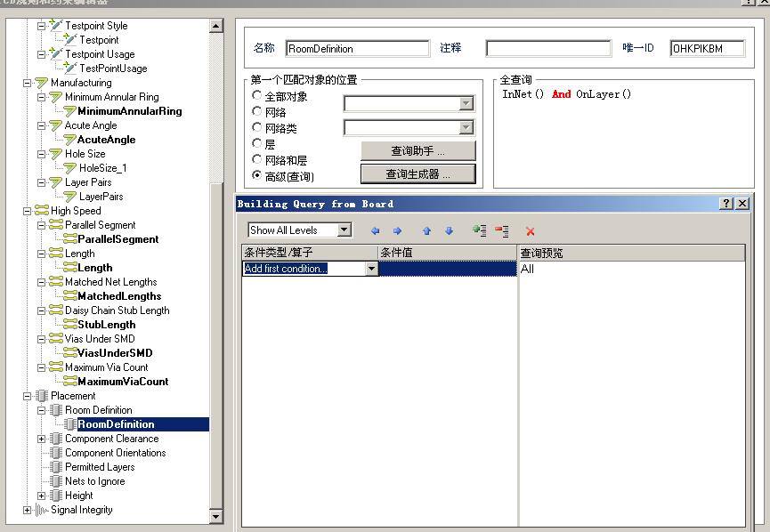The height and width of the screenshot is (532, 770).
Task: Expand the Component Clearance node
Action: pos(42,439)
